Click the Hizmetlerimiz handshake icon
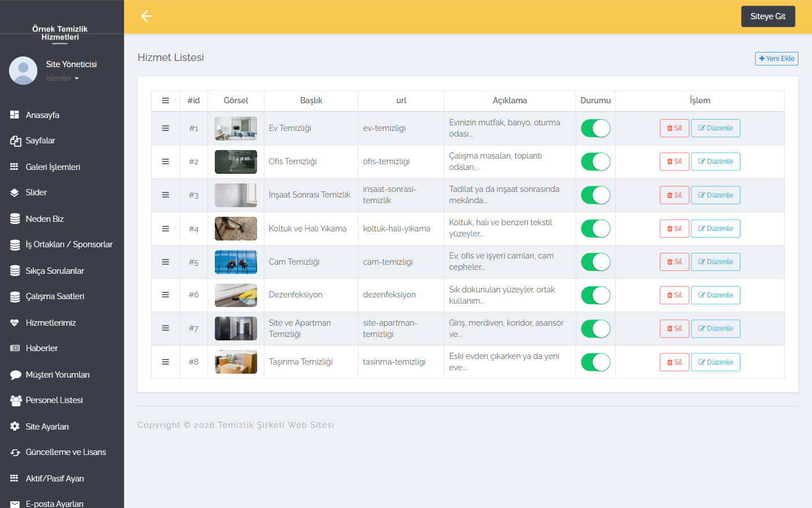The height and width of the screenshot is (508, 812). [15, 322]
